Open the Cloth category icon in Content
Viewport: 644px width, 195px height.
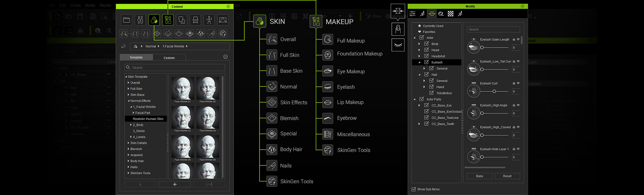pyautogui.click(x=181, y=20)
